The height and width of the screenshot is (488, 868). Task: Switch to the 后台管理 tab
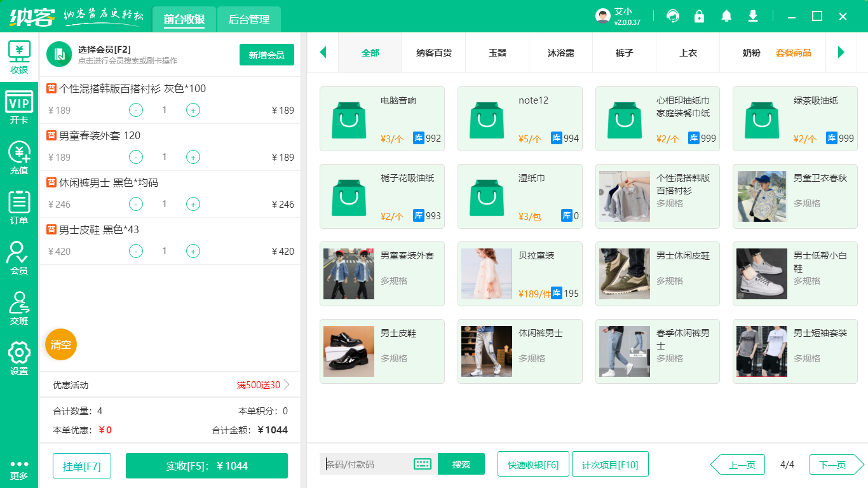(x=248, y=20)
